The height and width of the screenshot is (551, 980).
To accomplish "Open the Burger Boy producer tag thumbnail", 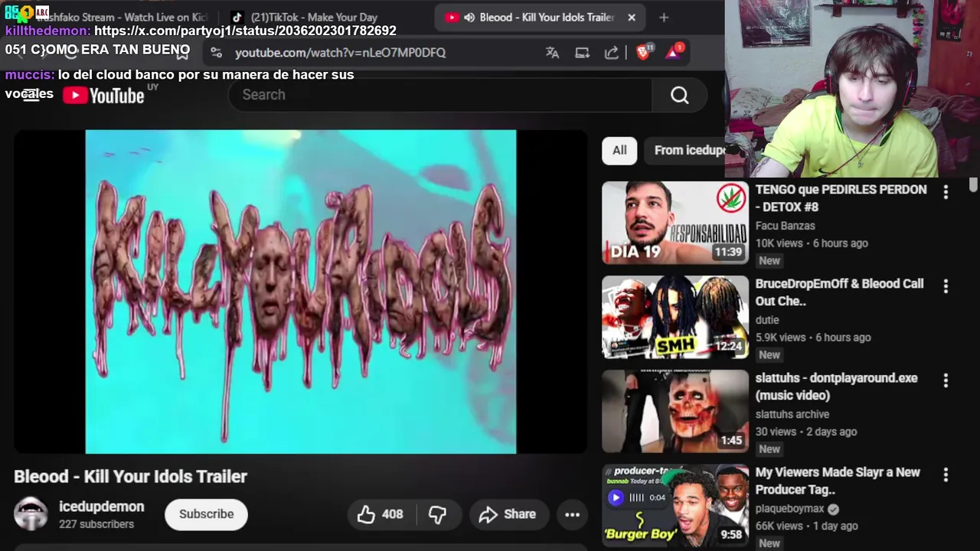I will point(675,505).
